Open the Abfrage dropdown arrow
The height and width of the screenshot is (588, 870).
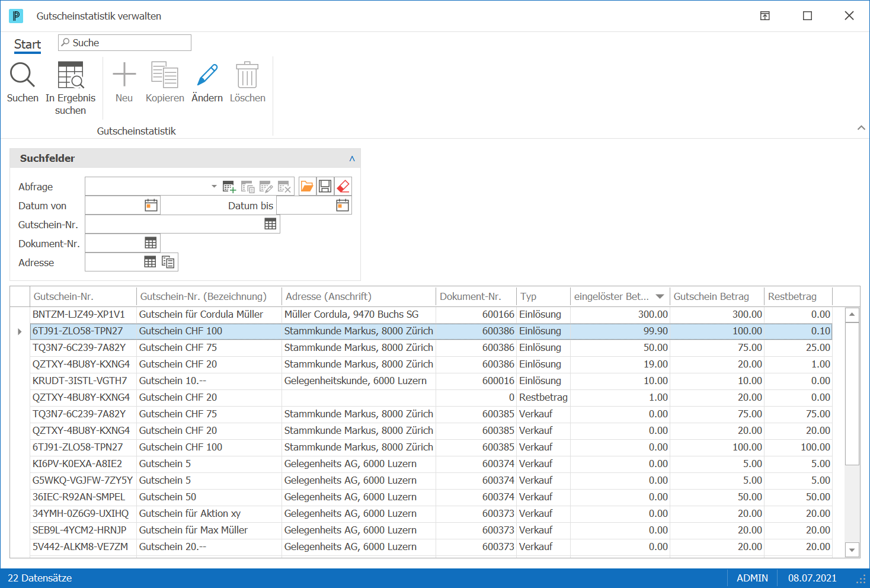(214, 186)
